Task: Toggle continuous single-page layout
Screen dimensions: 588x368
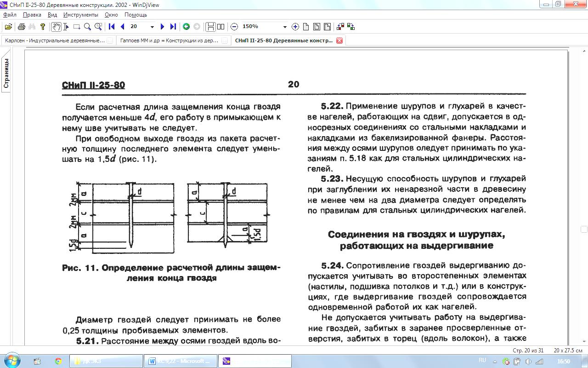Action: point(210,27)
